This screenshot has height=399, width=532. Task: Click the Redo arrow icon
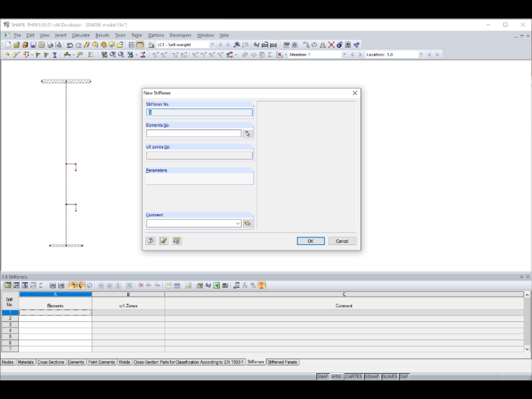pyautogui.click(x=78, y=45)
